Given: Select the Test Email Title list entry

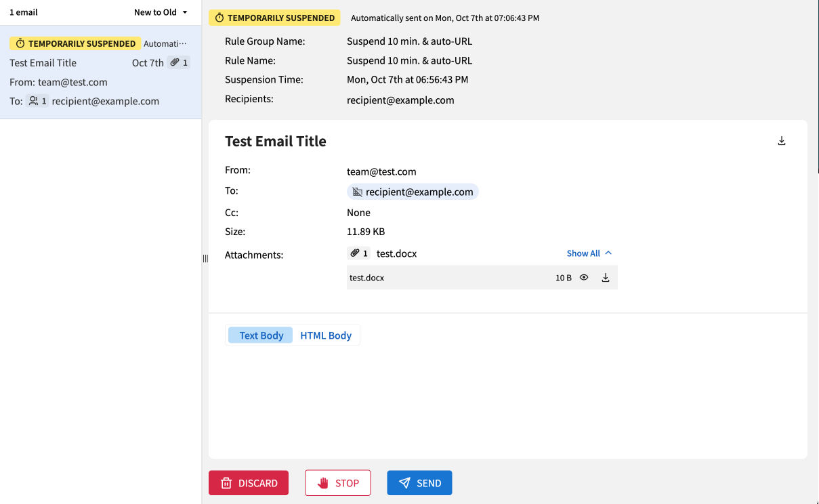Looking at the screenshot, I should pyautogui.click(x=101, y=72).
